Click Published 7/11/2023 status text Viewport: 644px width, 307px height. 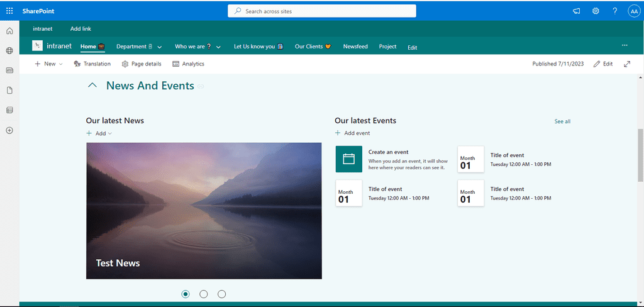coord(558,64)
